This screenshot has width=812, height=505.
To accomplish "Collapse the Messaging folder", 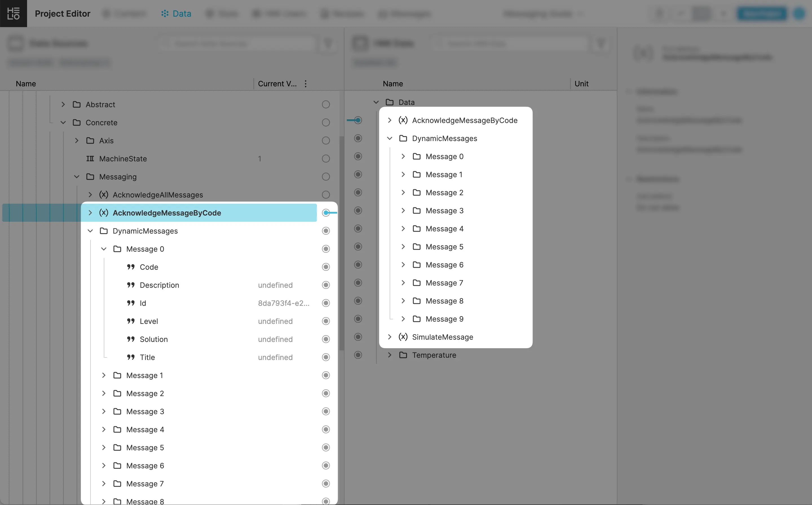I will [x=77, y=177].
